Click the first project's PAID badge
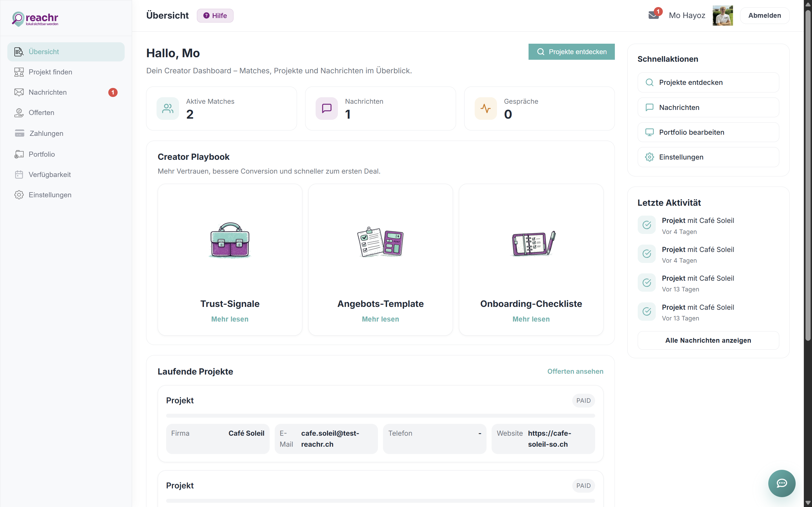The width and height of the screenshot is (812, 507). point(583,400)
